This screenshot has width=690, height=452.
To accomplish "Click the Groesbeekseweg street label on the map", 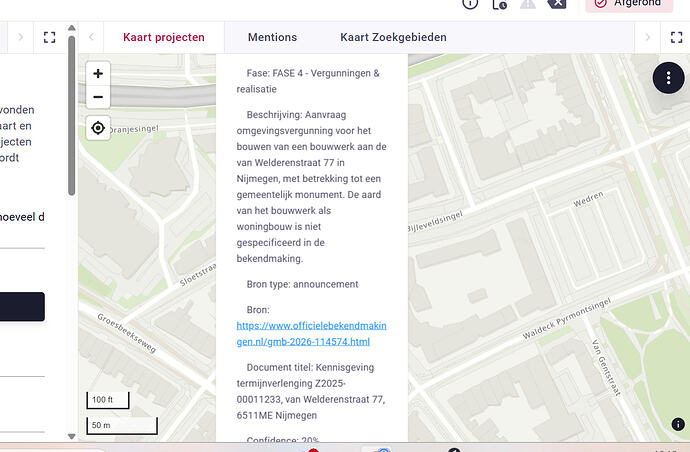I will point(126,332).
